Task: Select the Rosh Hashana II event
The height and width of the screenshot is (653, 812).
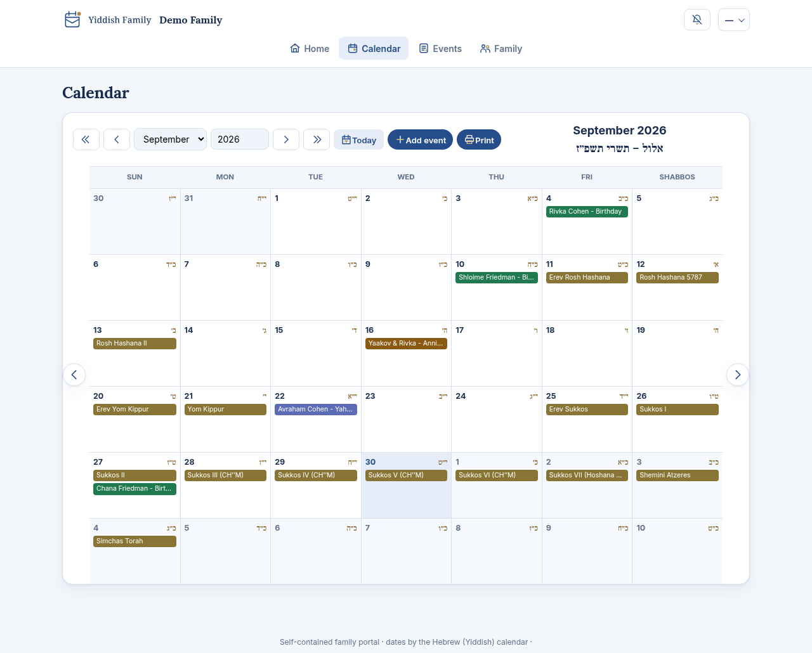Action: 134,344
